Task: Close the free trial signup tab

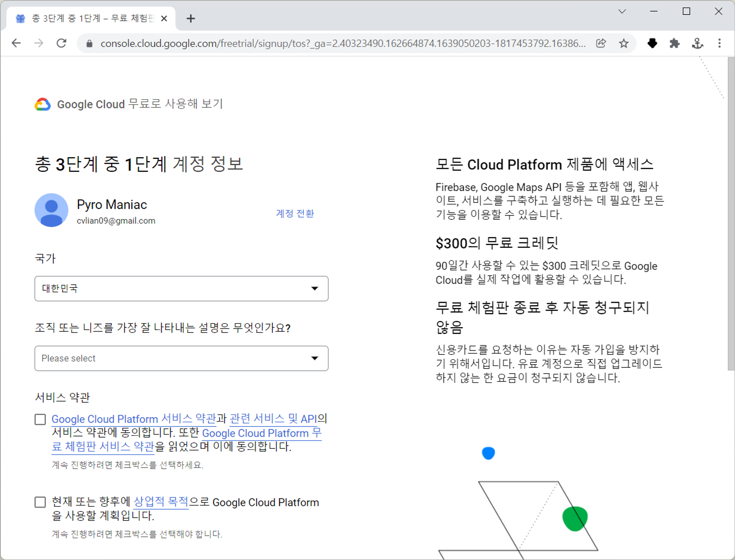Action: [x=164, y=18]
